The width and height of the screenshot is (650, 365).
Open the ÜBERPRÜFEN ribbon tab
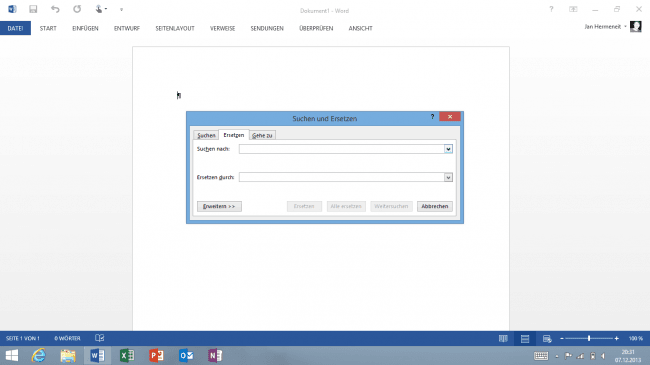click(x=316, y=28)
